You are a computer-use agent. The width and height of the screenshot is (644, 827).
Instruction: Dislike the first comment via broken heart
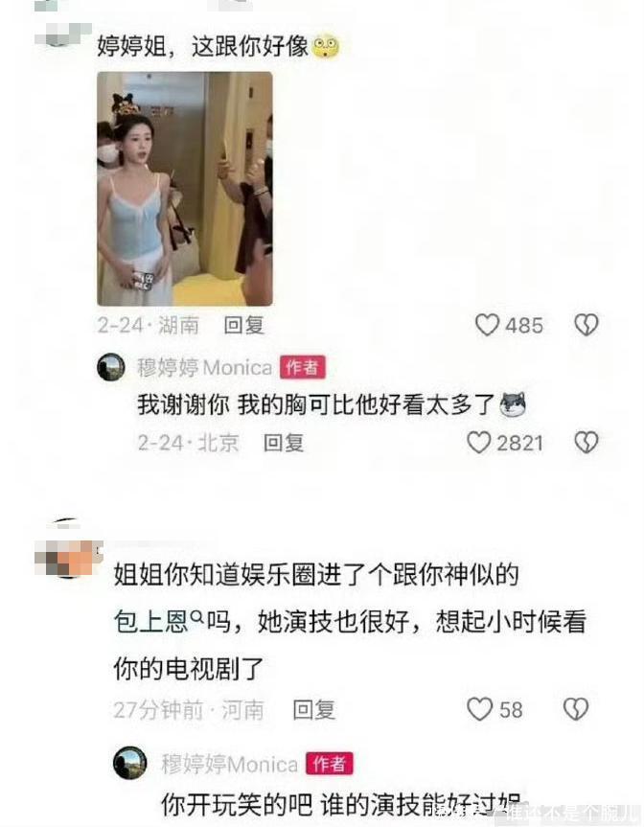586,325
